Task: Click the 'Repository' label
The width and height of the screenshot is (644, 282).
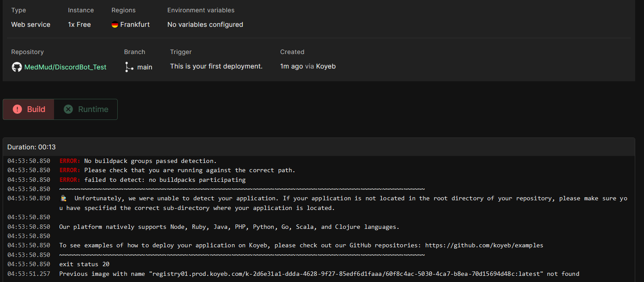Action: [27, 52]
